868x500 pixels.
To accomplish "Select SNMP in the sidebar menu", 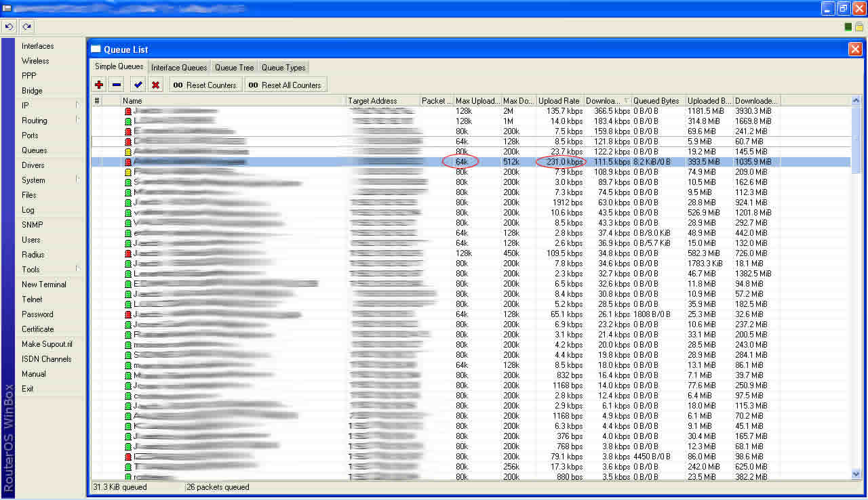I will pyautogui.click(x=32, y=225).
